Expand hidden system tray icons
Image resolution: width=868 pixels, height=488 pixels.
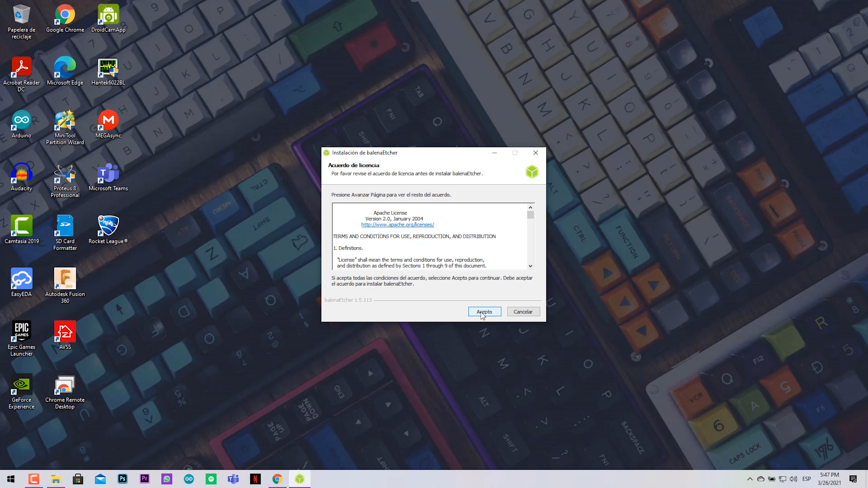point(750,479)
